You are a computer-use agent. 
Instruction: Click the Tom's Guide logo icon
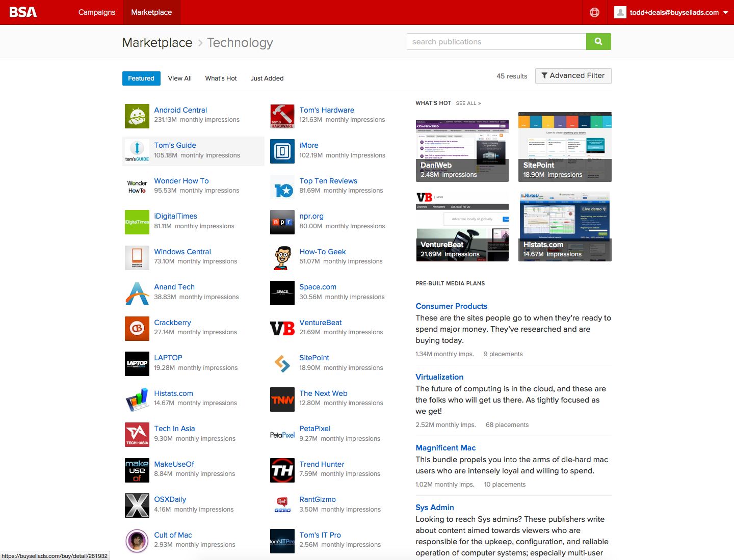pyautogui.click(x=137, y=151)
